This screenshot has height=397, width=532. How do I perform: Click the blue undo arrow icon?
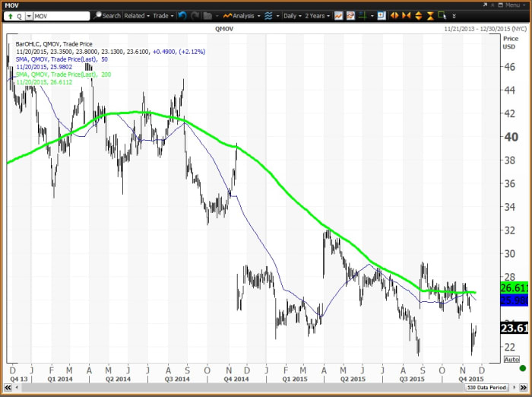click(182, 15)
